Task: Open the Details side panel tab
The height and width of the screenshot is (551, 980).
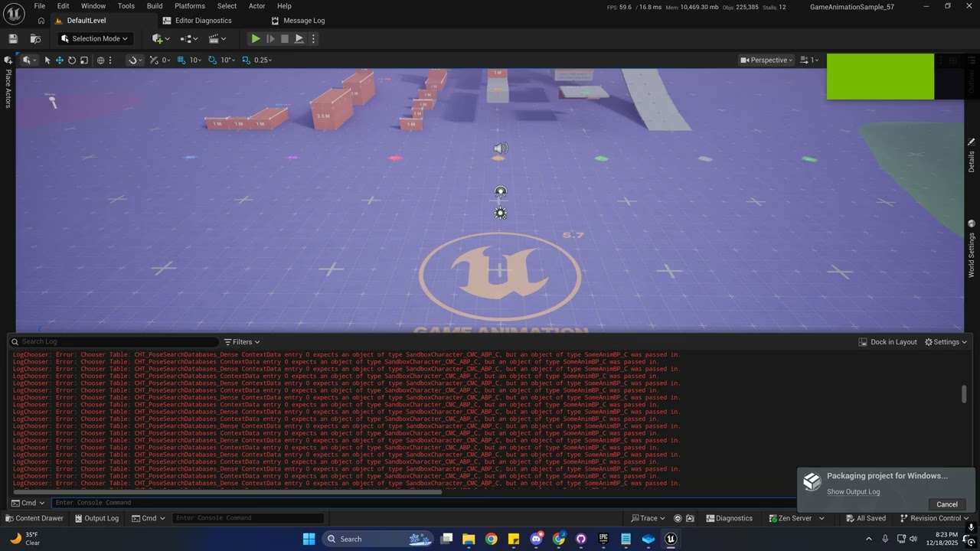Action: point(972,156)
